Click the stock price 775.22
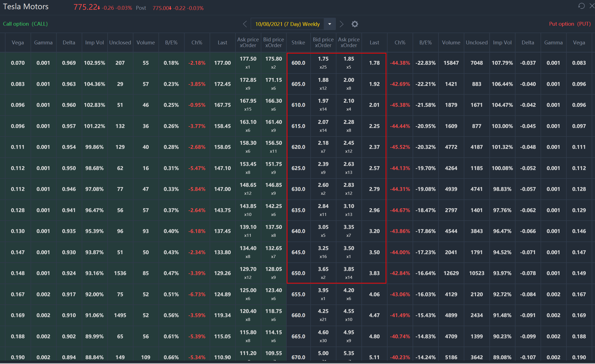 click(86, 7)
